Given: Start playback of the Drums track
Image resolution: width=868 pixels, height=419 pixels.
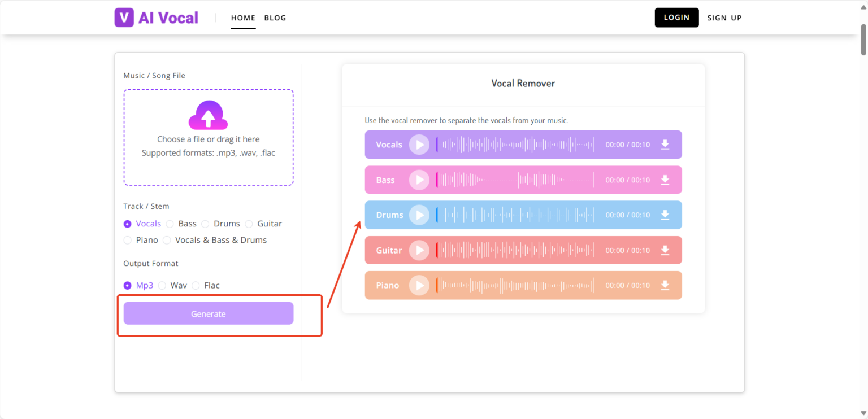Looking at the screenshot, I should (x=419, y=215).
